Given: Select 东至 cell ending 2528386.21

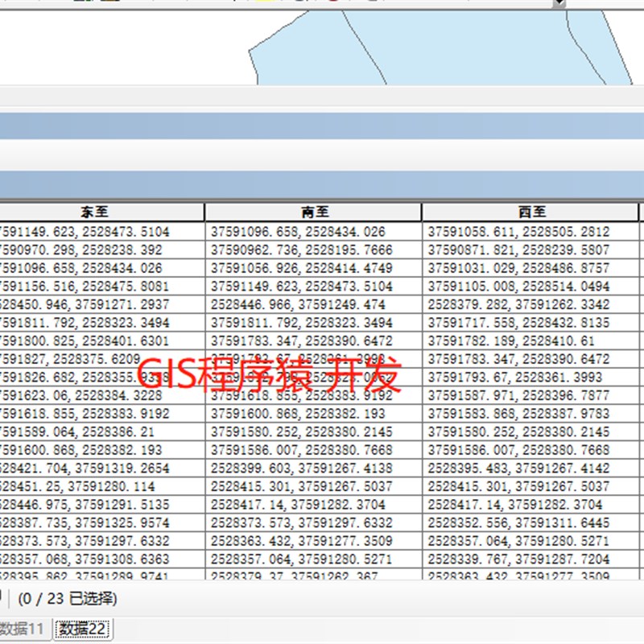Looking at the screenshot, I should (102, 431).
